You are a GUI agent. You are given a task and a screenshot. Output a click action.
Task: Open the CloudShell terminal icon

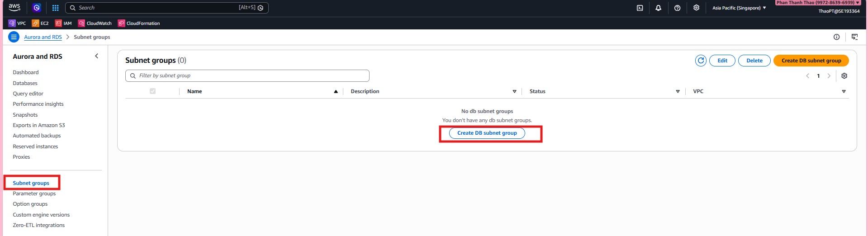tap(640, 8)
